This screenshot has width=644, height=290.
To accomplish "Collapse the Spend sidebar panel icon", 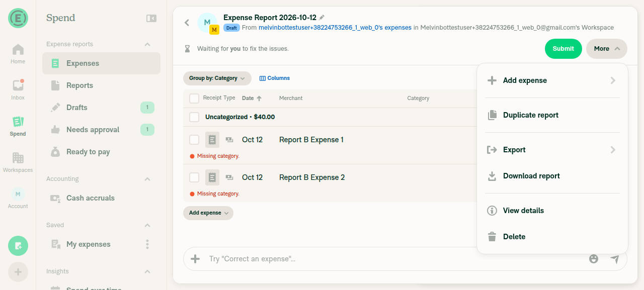I will pos(151,18).
